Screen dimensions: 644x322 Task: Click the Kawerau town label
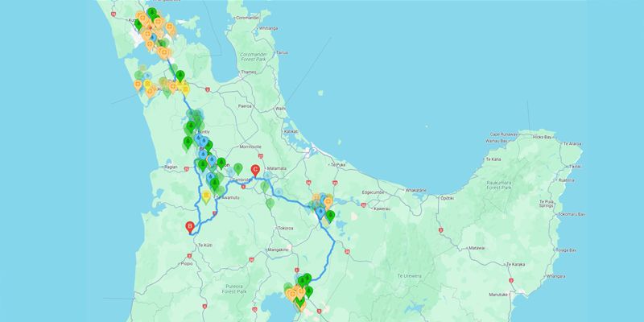[x=382, y=208]
